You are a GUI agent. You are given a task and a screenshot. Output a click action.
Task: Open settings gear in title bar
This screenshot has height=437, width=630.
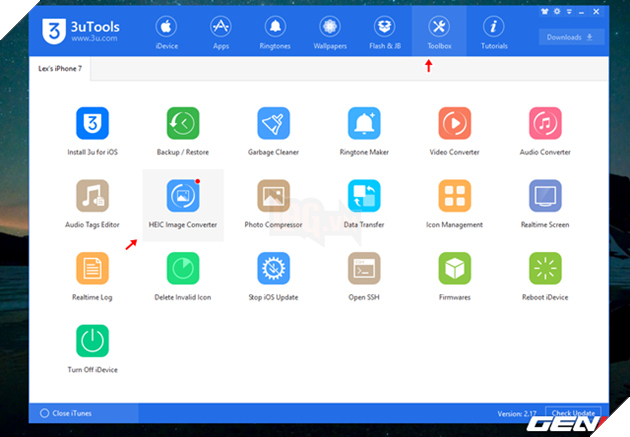tap(557, 12)
